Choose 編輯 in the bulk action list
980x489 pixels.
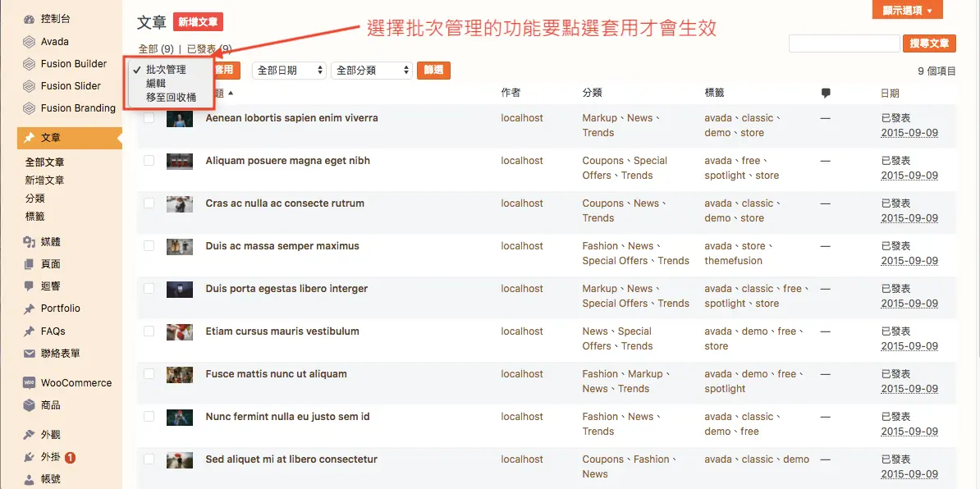(x=156, y=83)
